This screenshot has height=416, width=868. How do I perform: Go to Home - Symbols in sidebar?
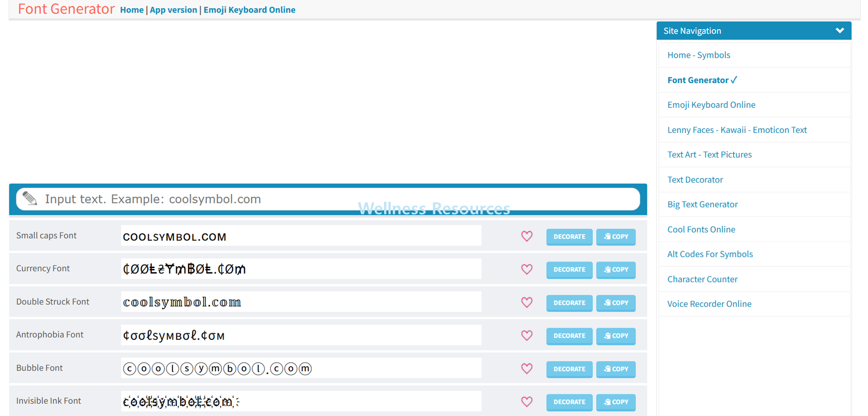click(x=699, y=55)
